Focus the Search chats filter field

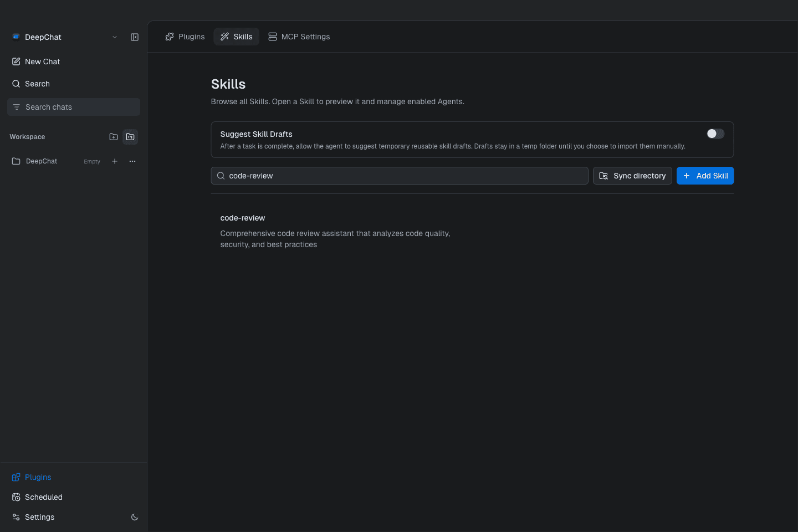click(x=74, y=107)
